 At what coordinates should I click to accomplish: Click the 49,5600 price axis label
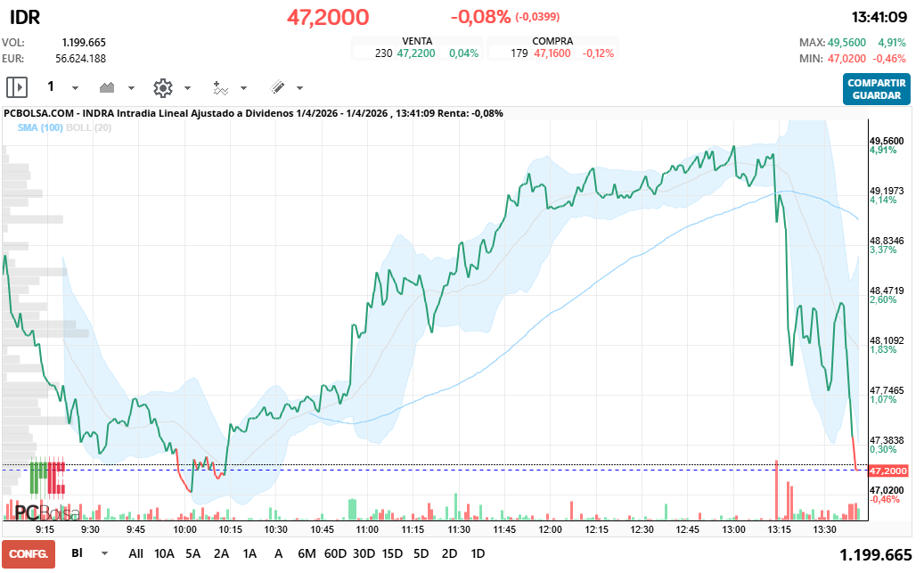tap(887, 141)
